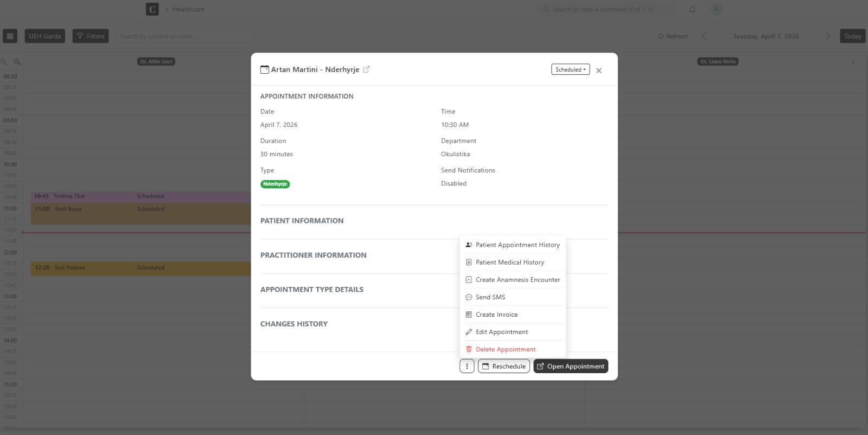Select Send SMS from the menu
This screenshot has width=868, height=435.
point(490,297)
